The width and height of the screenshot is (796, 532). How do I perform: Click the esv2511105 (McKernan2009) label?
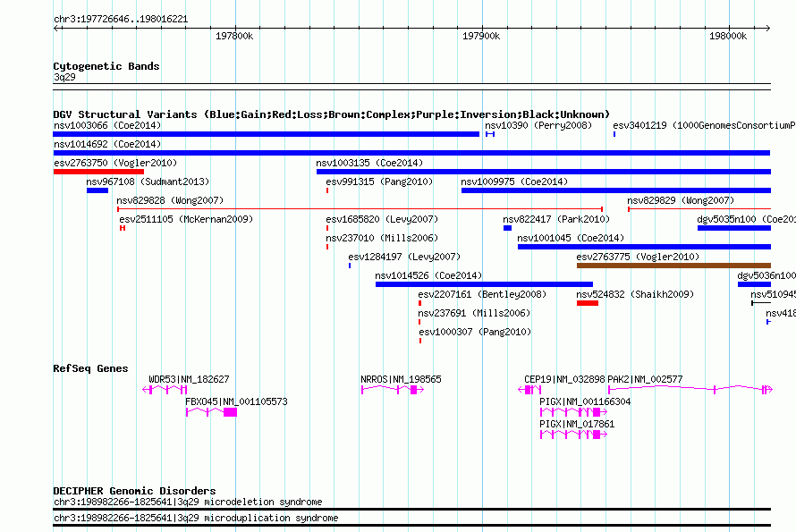pyautogui.click(x=186, y=219)
